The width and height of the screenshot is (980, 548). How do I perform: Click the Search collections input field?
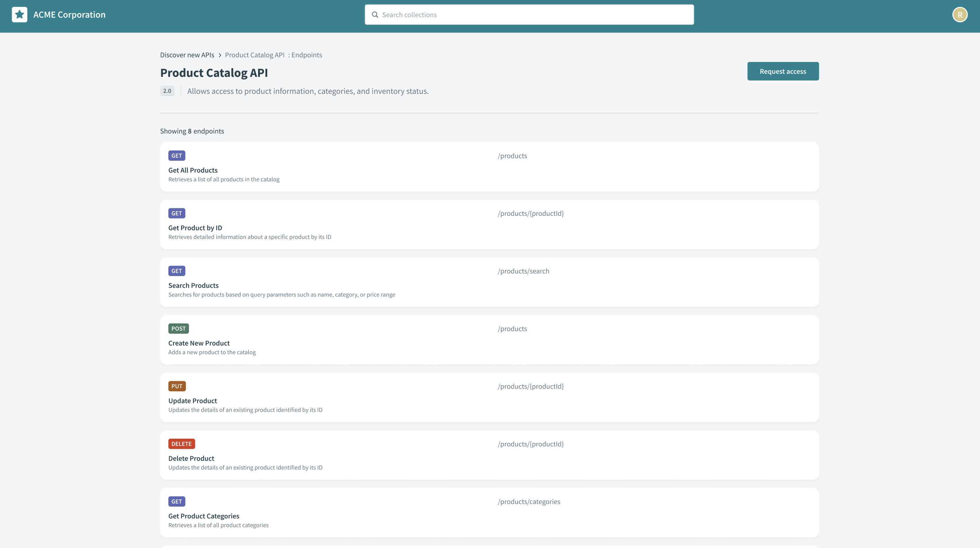tap(529, 15)
